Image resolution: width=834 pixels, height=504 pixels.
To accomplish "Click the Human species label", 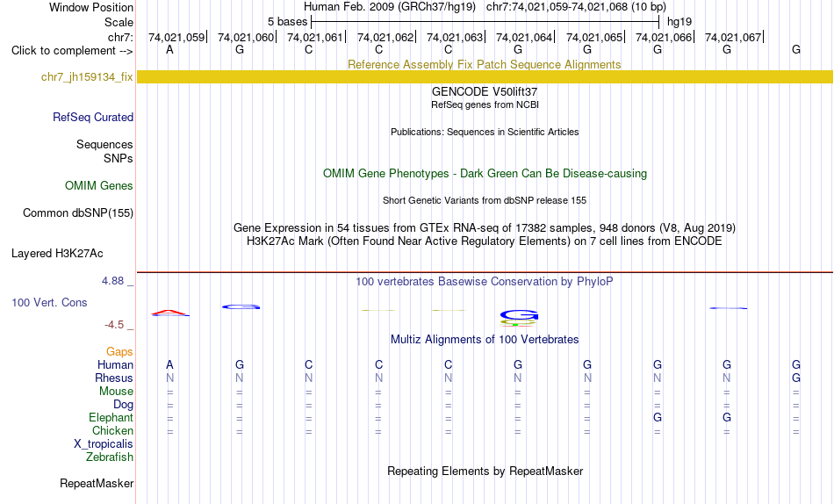I will point(115,365).
